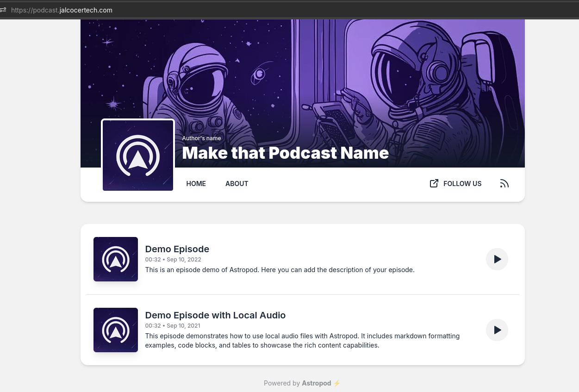
Task: Click the Local Audio episode description text
Action: 302,341
